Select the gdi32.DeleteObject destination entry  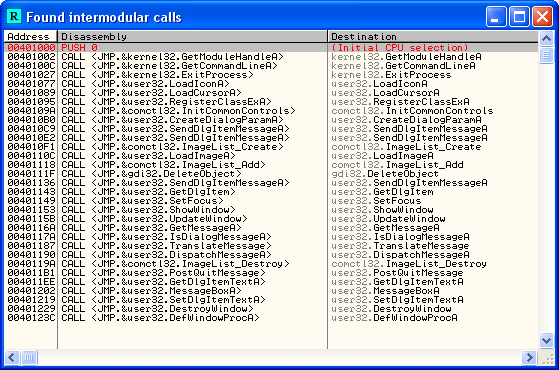point(385,174)
